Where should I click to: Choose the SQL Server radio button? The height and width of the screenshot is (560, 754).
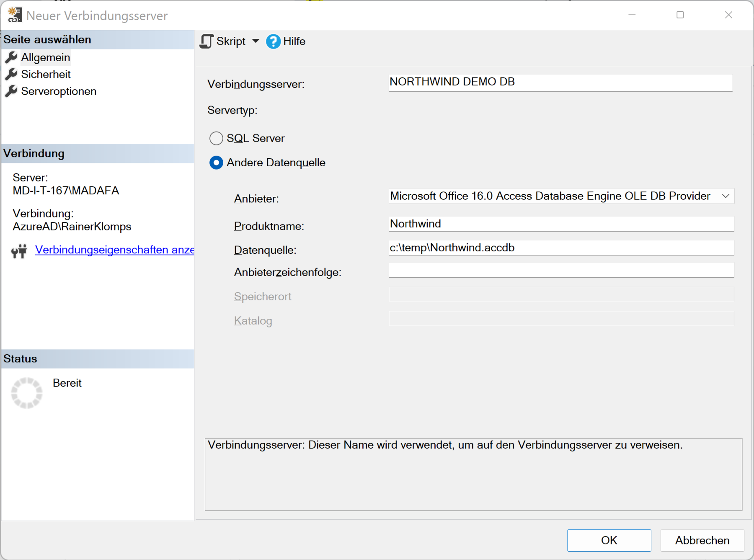point(216,138)
